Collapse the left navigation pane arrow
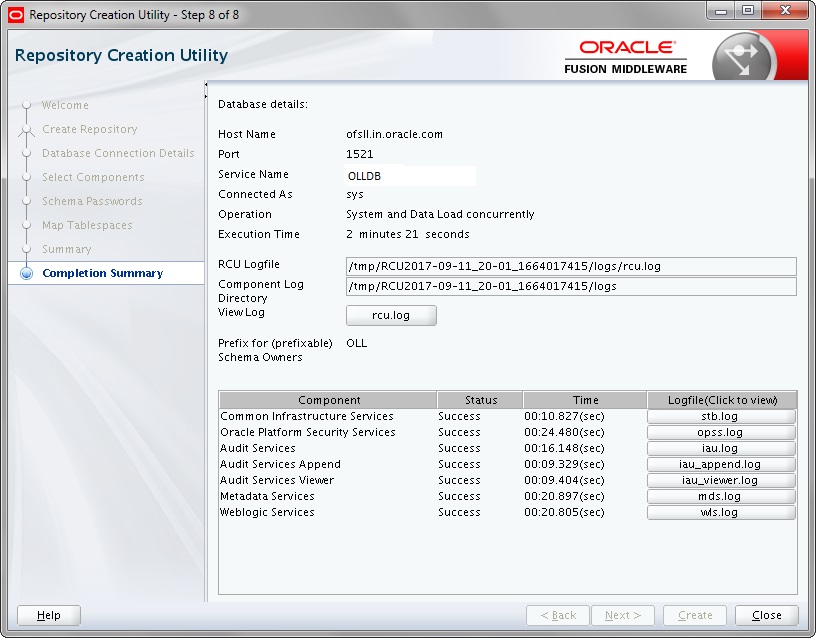Screen dimensions: 816x638 coord(206,84)
